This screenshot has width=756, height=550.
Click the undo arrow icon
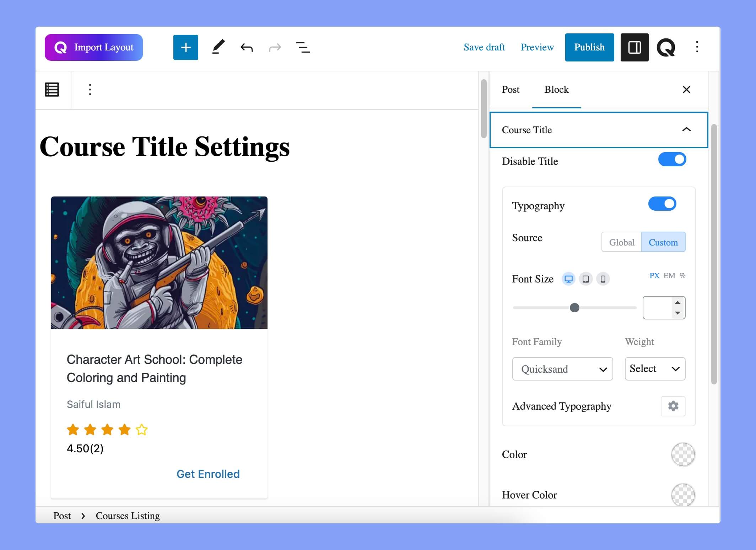[246, 48]
